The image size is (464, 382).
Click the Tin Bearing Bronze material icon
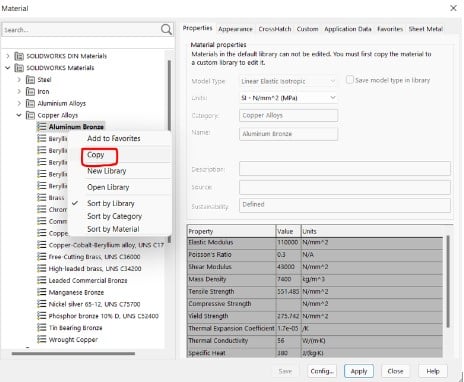42,328
